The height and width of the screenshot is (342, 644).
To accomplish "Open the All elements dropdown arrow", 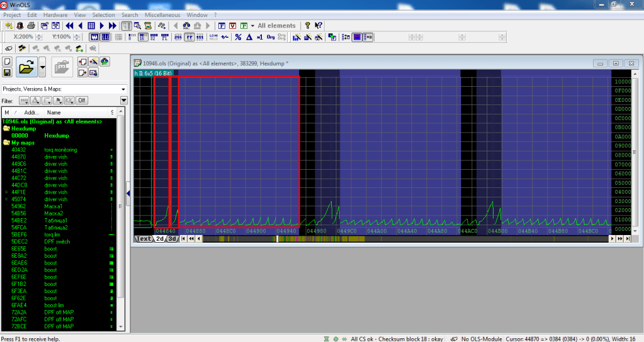I will [252, 26].
